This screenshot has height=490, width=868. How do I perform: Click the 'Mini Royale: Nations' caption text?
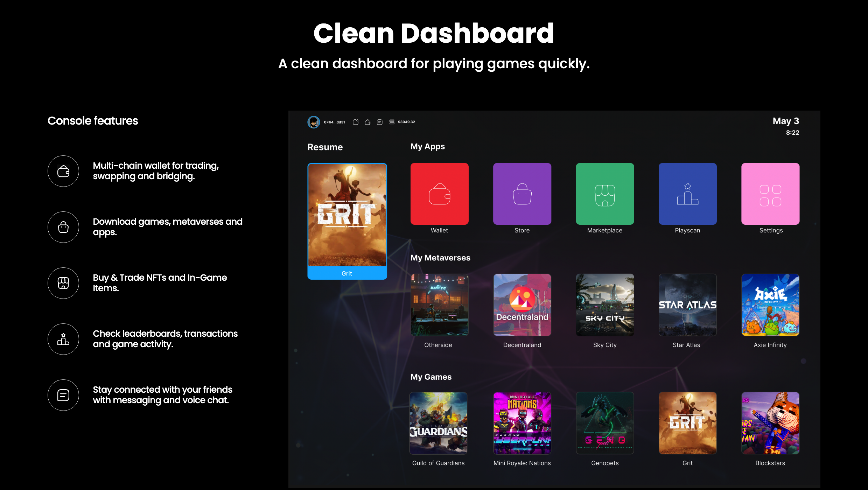coord(522,463)
